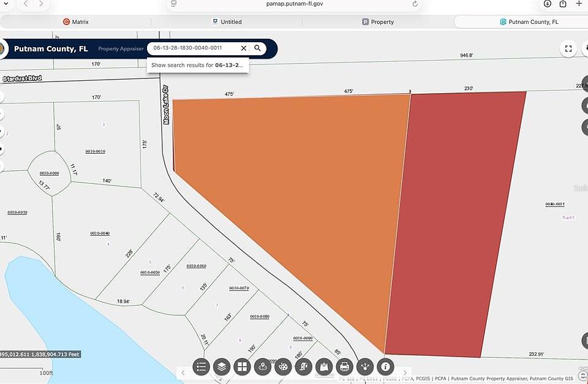Open the map layers panel
588x384 pixels.
222,367
